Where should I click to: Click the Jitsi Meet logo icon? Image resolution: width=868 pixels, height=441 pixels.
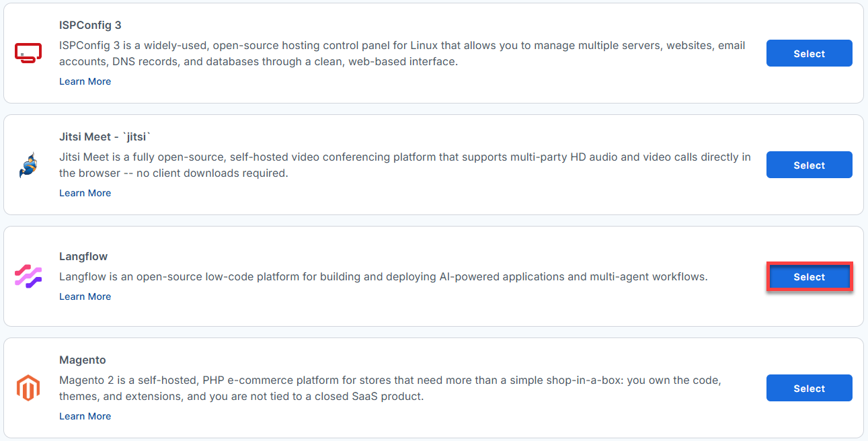(x=28, y=165)
